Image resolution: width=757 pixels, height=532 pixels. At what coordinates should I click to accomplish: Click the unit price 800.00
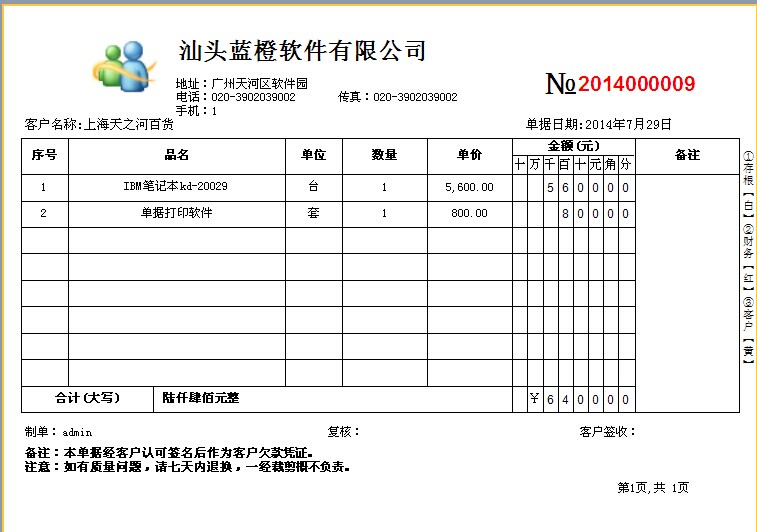(x=469, y=213)
